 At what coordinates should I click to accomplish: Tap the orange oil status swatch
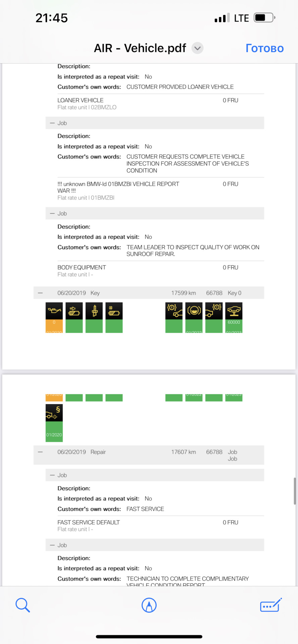pos(54,326)
